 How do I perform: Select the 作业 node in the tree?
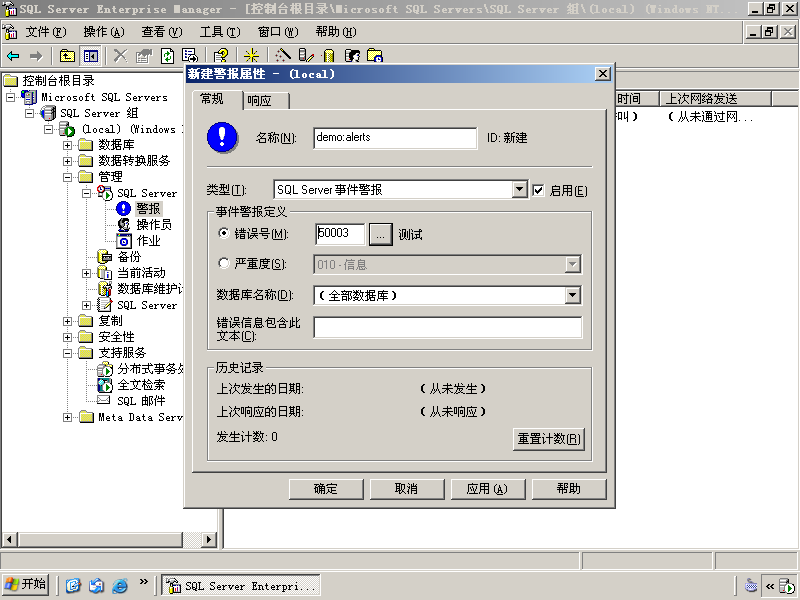tap(148, 241)
